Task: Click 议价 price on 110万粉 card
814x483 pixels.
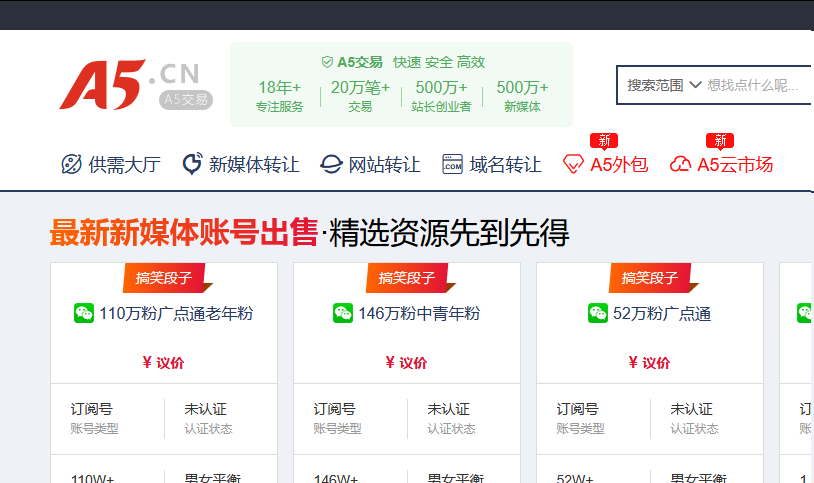Action: (x=164, y=363)
